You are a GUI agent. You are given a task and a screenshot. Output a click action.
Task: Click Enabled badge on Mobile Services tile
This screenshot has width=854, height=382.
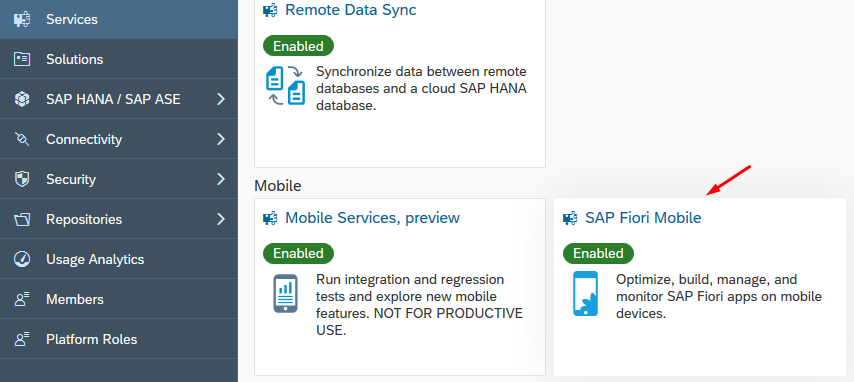(298, 253)
